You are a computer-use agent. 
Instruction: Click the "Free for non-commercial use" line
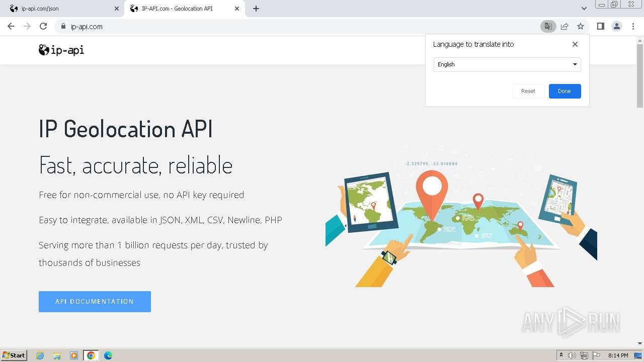[141, 195]
